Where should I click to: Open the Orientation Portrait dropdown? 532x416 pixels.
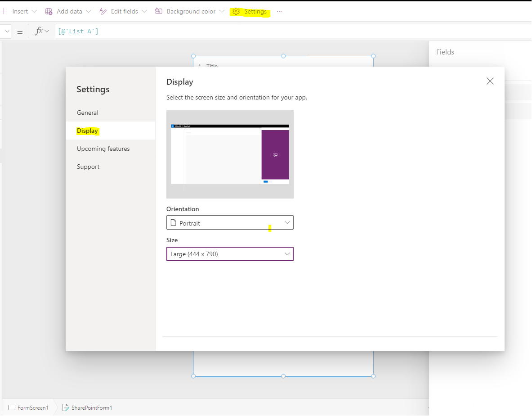pos(230,223)
